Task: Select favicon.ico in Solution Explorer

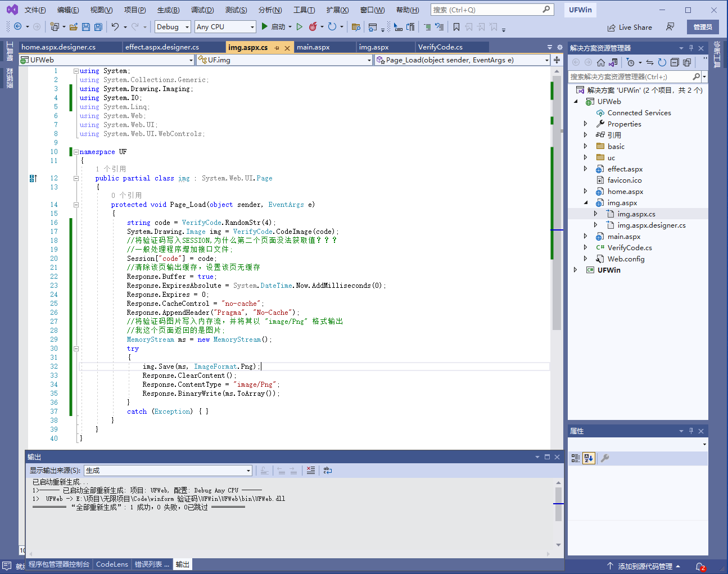Action: coord(624,180)
